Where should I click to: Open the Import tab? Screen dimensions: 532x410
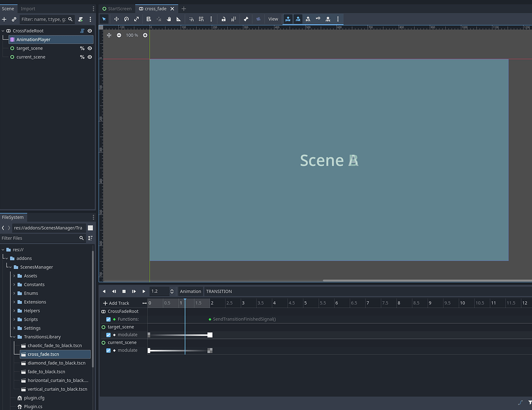(27, 8)
